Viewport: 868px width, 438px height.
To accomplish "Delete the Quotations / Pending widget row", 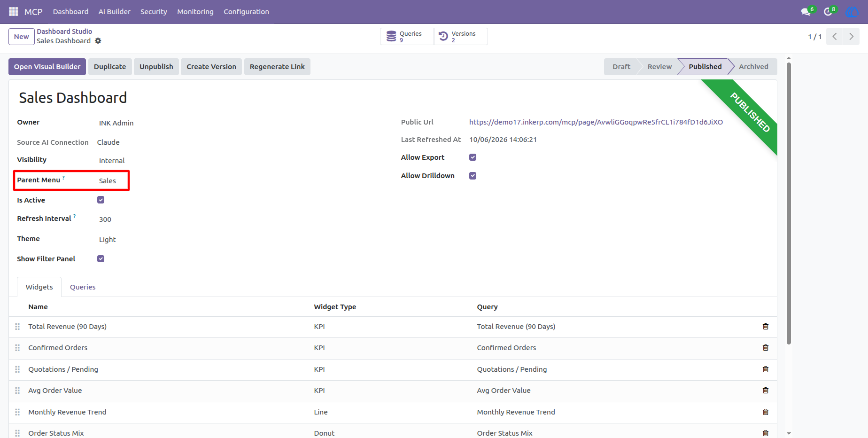I will click(766, 369).
